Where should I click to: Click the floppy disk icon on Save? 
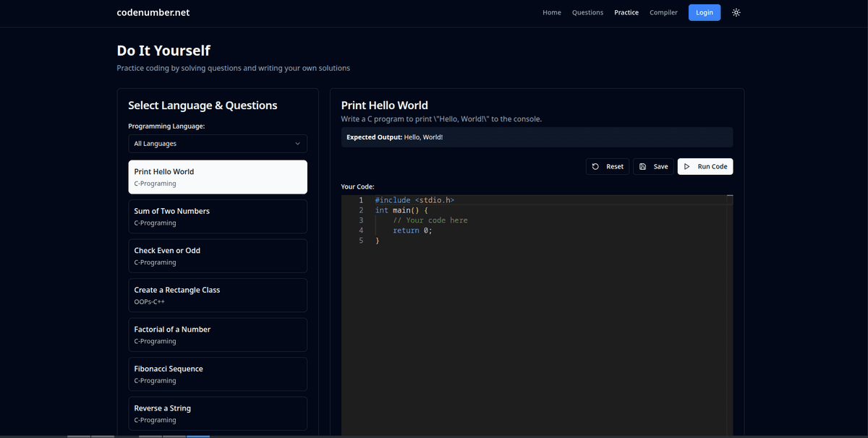tap(642, 166)
